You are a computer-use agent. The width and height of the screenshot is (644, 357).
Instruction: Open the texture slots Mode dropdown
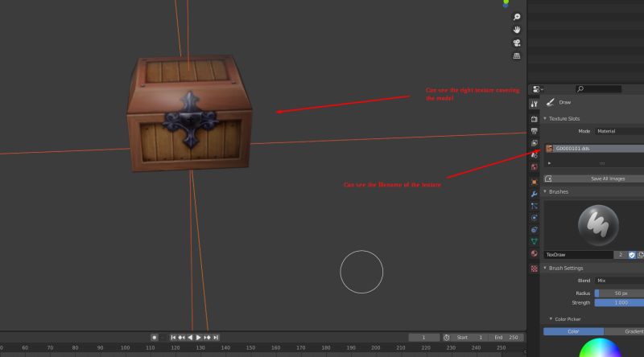pyautogui.click(x=619, y=131)
